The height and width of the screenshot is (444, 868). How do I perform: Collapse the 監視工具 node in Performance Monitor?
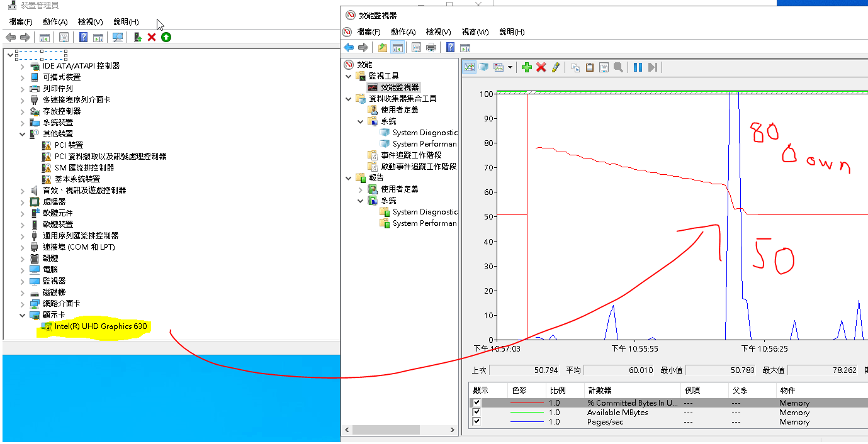click(x=349, y=76)
